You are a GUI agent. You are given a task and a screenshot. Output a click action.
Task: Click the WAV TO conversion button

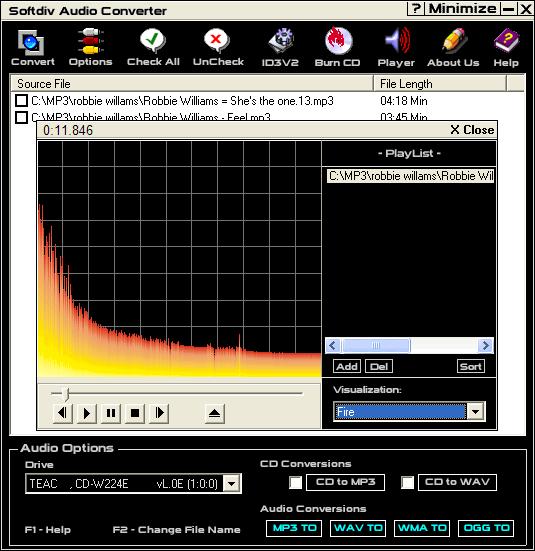click(x=358, y=528)
